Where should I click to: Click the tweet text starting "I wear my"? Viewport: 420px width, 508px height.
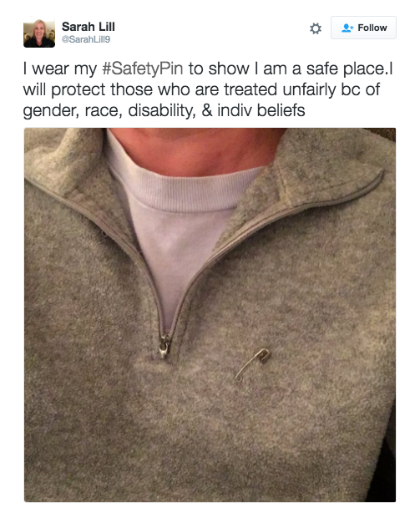point(208,89)
